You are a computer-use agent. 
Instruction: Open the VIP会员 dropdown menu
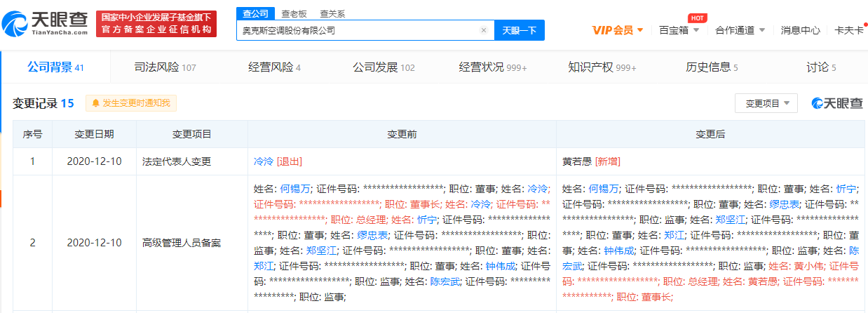(618, 30)
